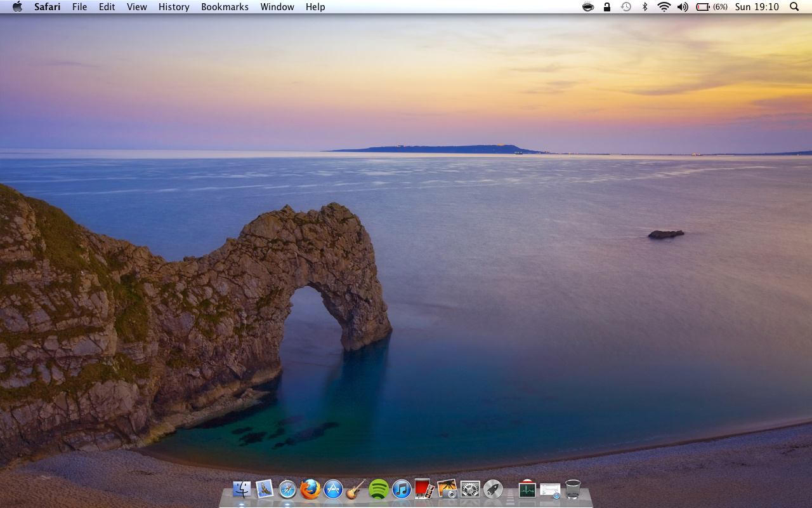Viewport: 812px width, 508px height.
Task: Open the App Store from the Dock
Action: pyautogui.click(x=333, y=489)
